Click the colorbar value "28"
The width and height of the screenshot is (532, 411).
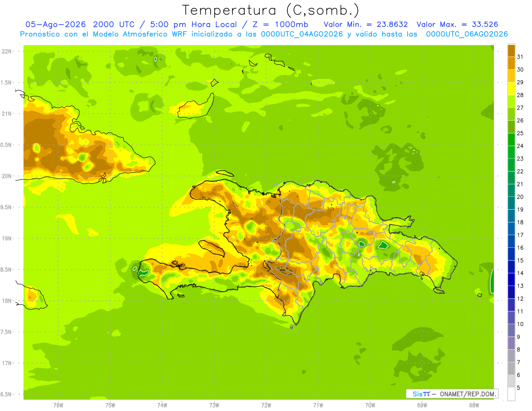pos(520,95)
